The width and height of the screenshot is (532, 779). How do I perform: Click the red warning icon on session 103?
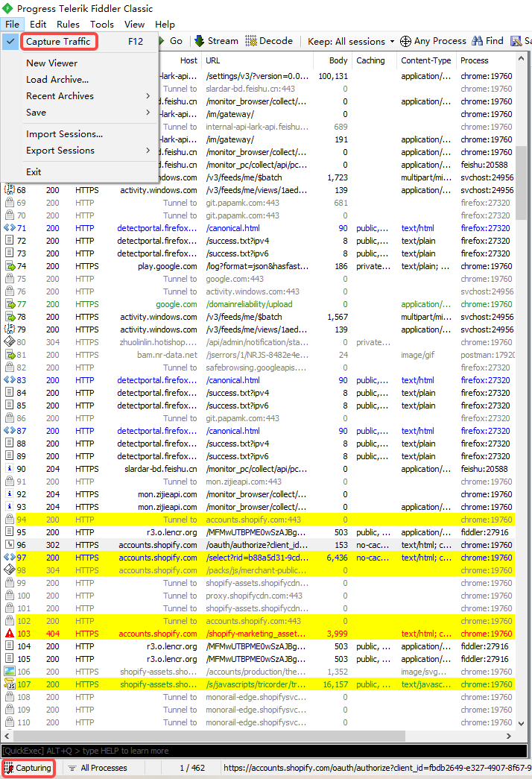pyautogui.click(x=10, y=634)
